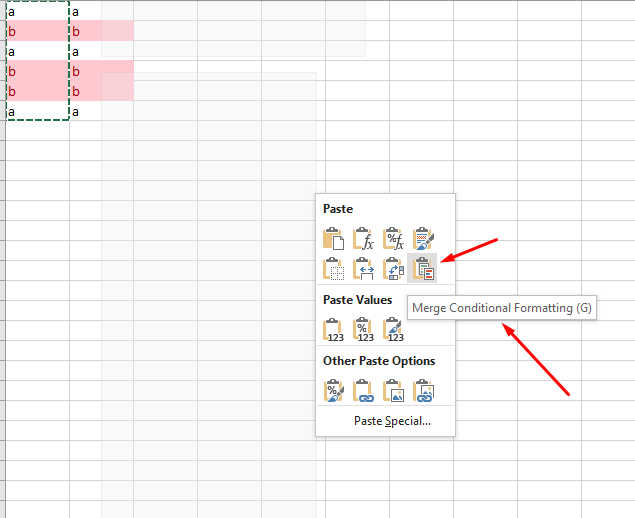Pick Keep Source Formatting paste icon
Screen dimensions: 635x518
pos(423,239)
